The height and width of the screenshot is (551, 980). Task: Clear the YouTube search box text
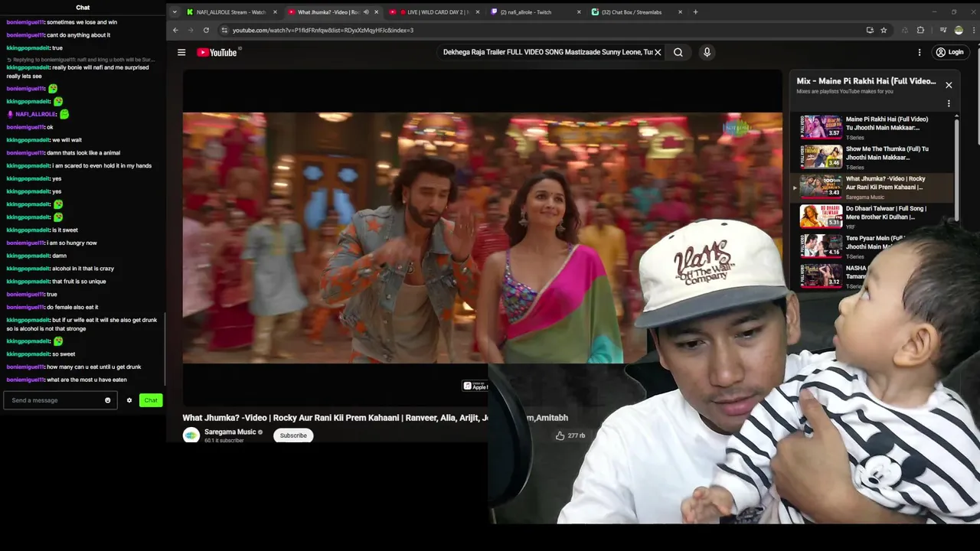(658, 52)
